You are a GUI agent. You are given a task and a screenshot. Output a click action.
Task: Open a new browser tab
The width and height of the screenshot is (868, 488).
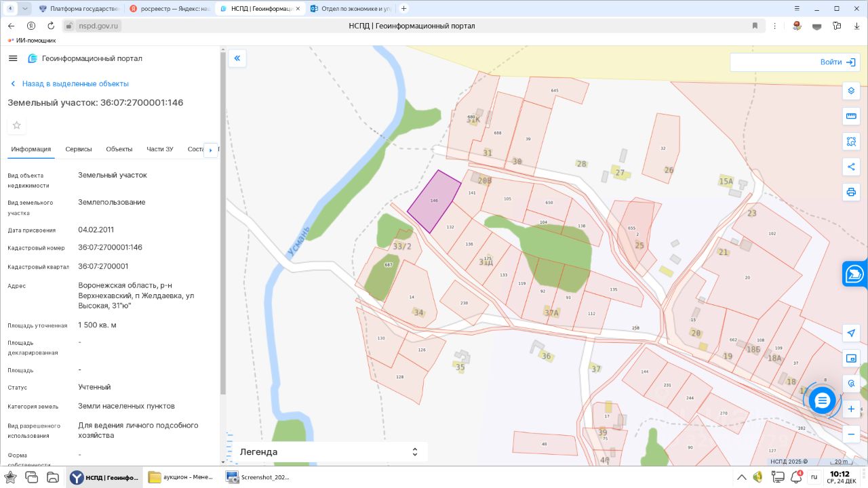(x=404, y=8)
